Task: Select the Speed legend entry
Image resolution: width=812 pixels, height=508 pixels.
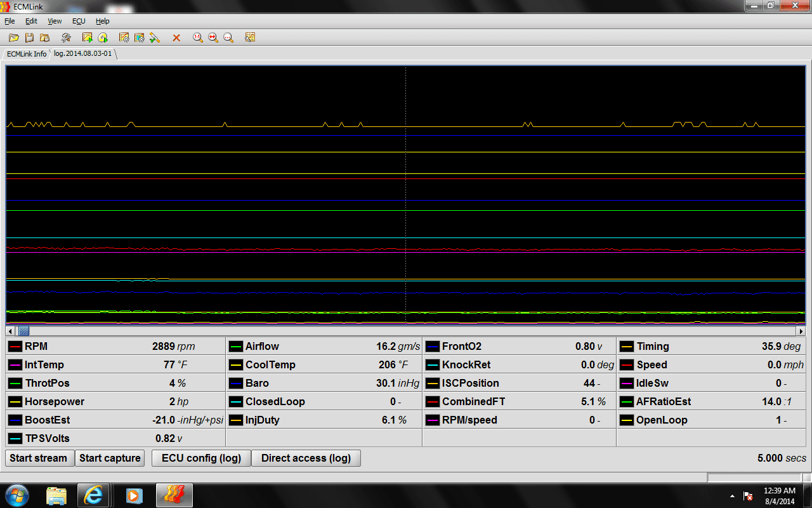Action: coord(712,364)
